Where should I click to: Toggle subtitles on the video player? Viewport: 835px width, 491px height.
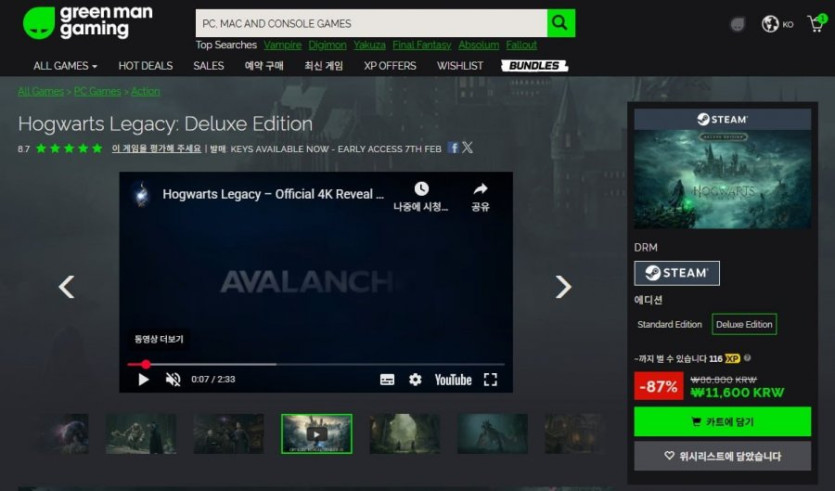click(387, 380)
